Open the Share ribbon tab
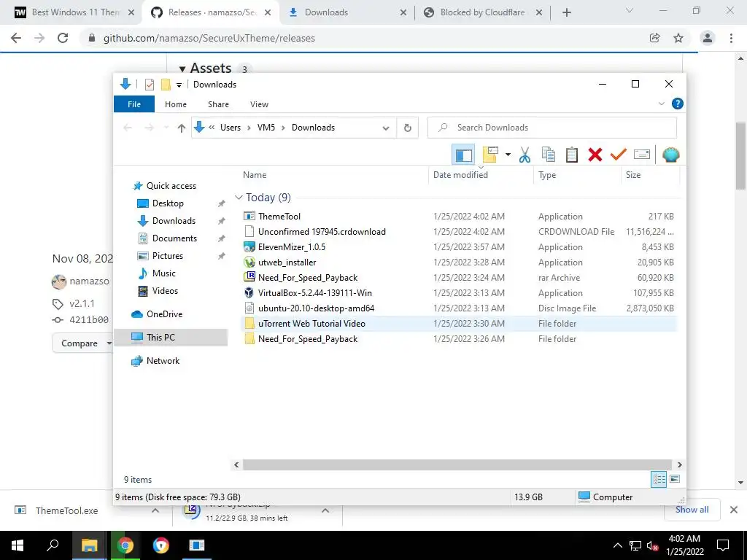Viewport: 747px width, 560px height. click(x=218, y=104)
